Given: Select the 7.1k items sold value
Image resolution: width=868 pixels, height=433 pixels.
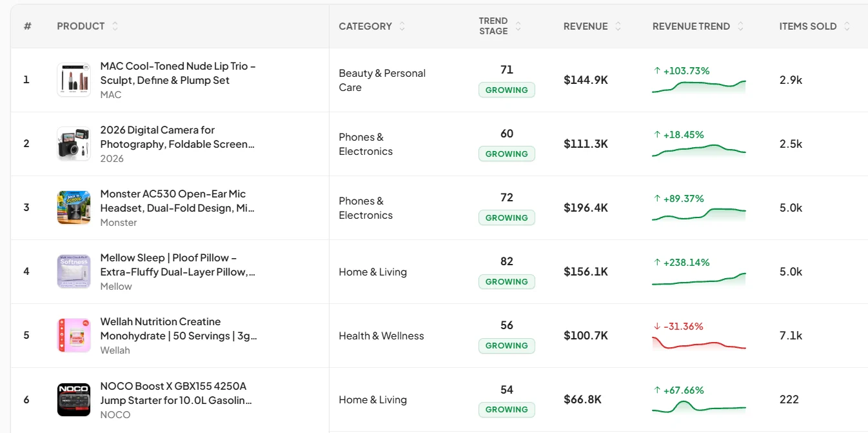Looking at the screenshot, I should pos(791,336).
